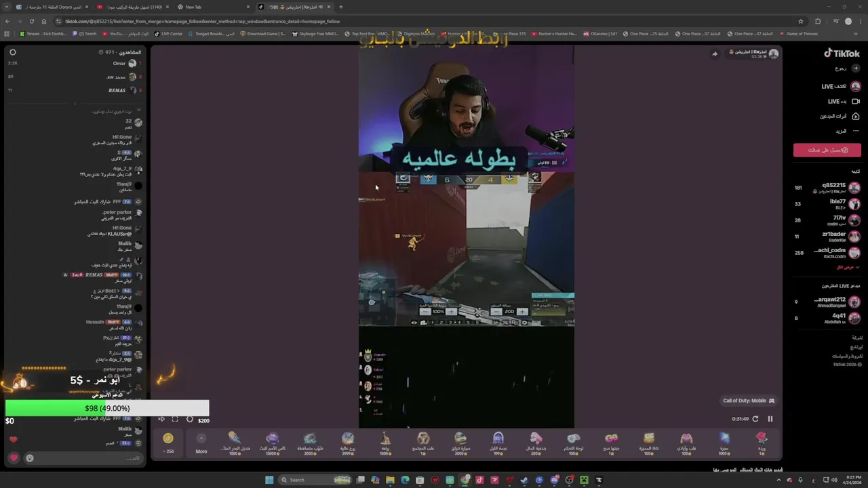Open followed account ibie77
The width and height of the screenshot is (868, 488).
click(x=827, y=204)
